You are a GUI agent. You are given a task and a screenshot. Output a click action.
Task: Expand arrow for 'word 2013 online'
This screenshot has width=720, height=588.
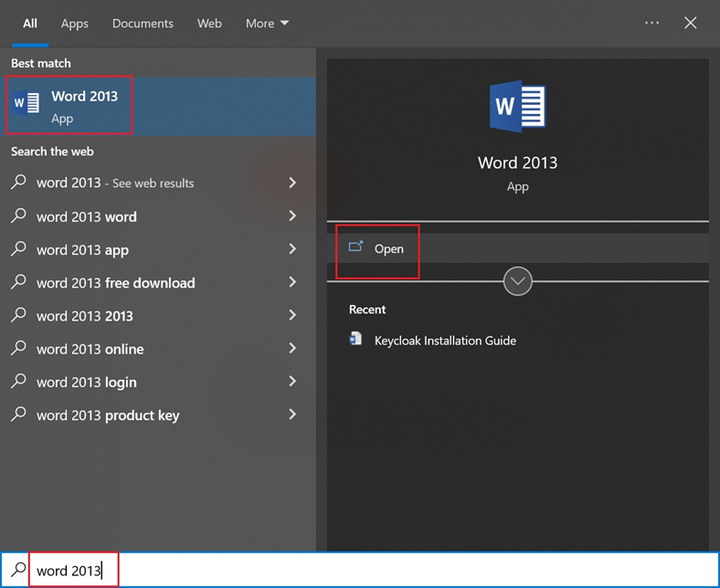[x=292, y=348]
